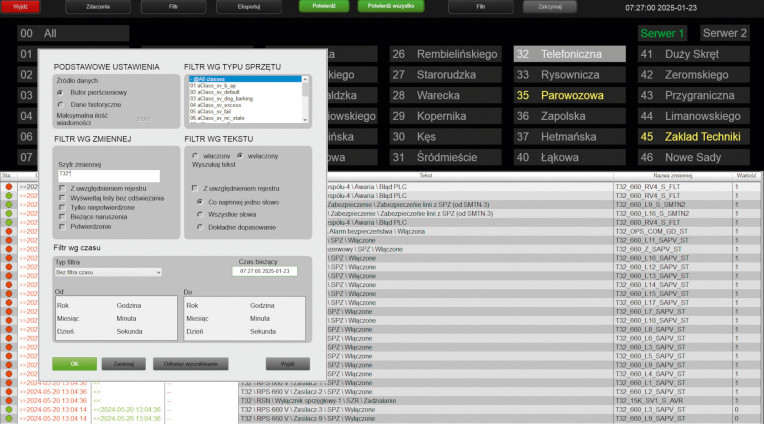Click into the Szyfr zmiennej text field
Screen dimensions: 764x424
click(x=108, y=174)
